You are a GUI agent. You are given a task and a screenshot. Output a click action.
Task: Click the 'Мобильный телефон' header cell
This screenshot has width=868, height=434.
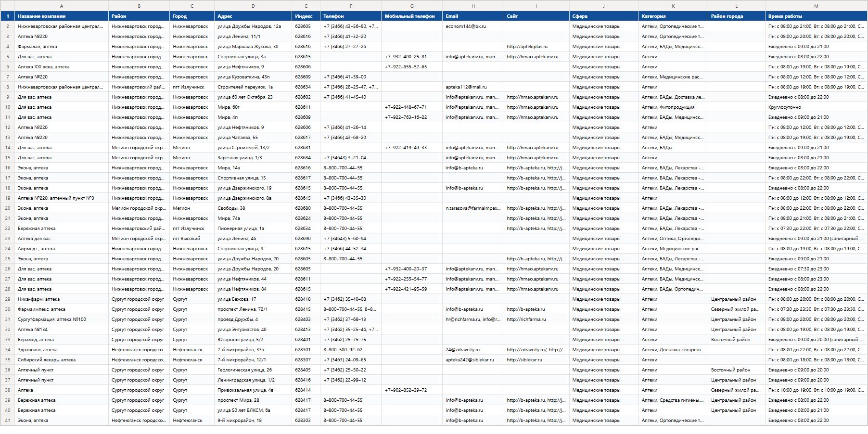[x=412, y=16]
